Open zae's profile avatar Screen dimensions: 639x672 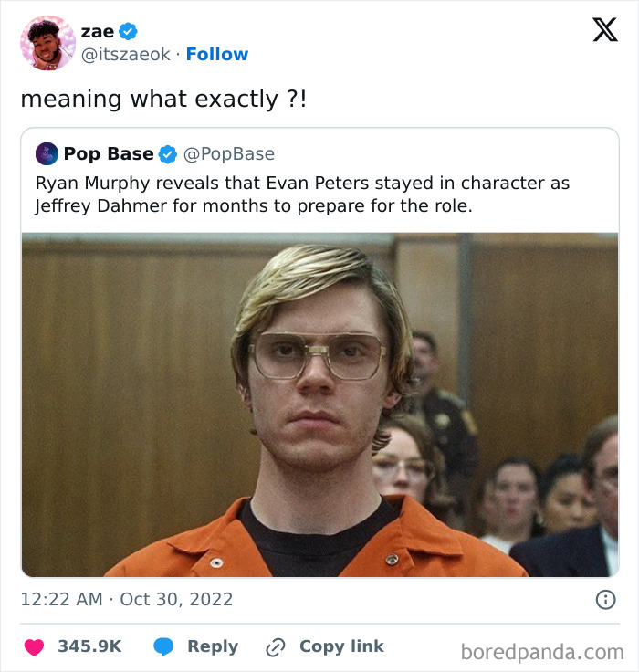coord(47,42)
